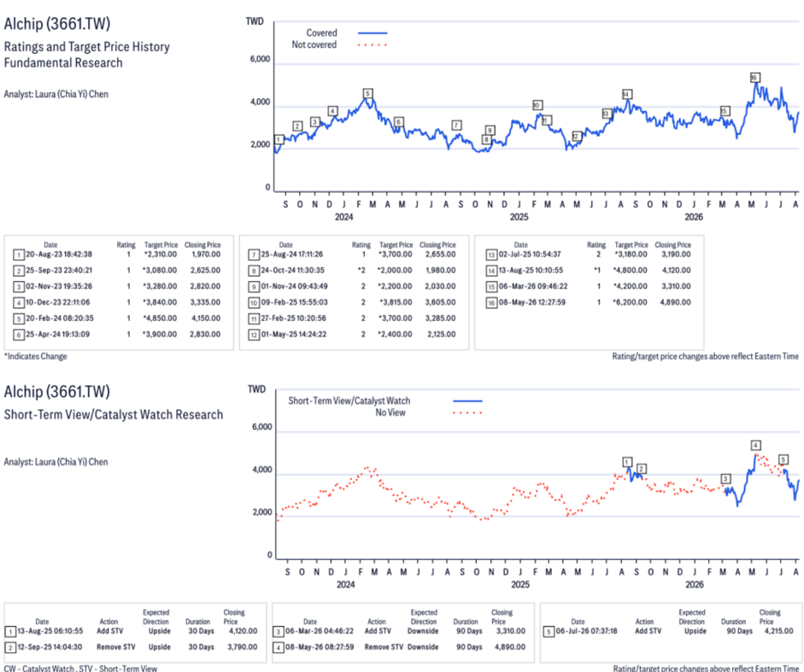Click index box 9 beside 01-Nov-24 09:43:49

click(254, 287)
